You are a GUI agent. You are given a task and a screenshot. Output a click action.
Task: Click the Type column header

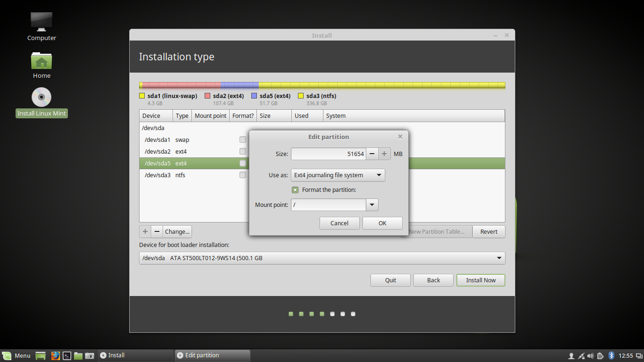click(x=182, y=116)
